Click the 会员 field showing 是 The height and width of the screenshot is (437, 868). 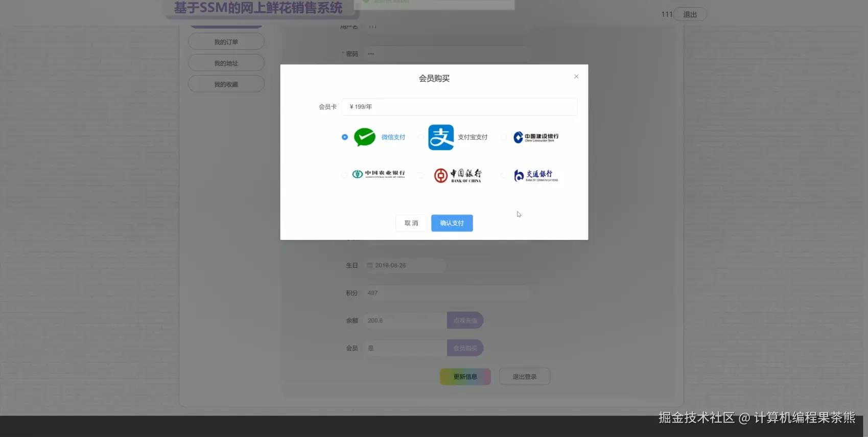(405, 348)
